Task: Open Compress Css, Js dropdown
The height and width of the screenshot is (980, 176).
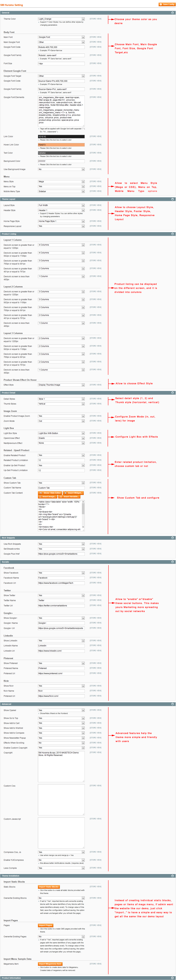Action: (61, 852)
